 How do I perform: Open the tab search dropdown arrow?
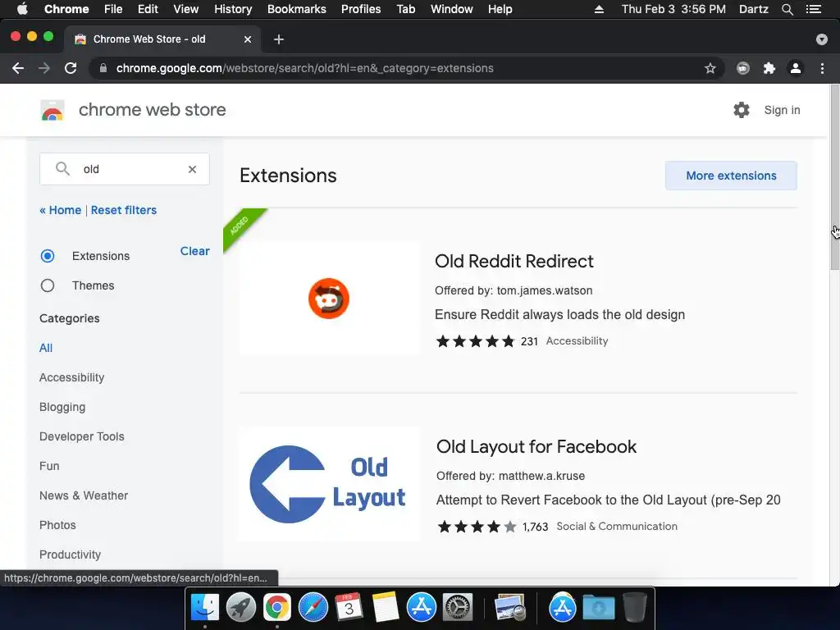[822, 39]
